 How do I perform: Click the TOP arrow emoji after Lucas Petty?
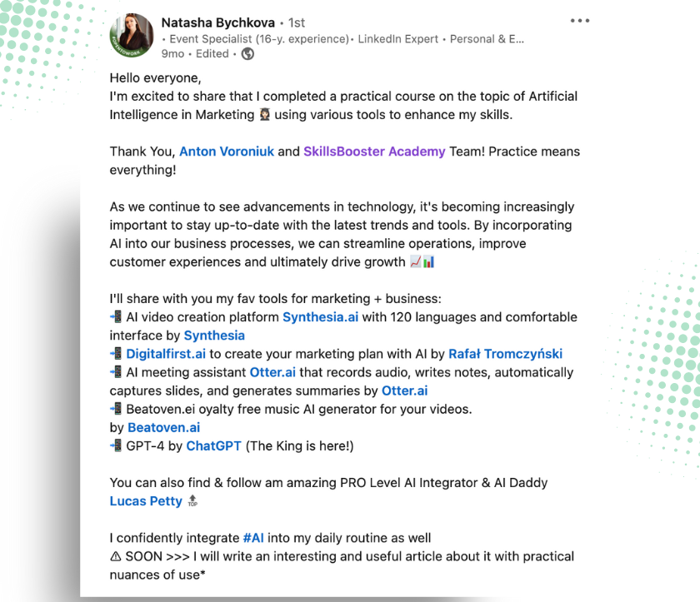point(192,501)
